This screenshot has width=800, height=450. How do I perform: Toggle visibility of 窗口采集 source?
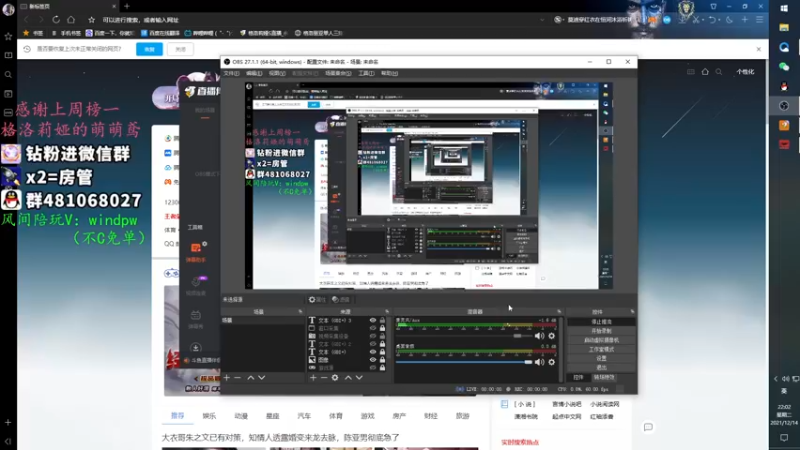click(372, 328)
